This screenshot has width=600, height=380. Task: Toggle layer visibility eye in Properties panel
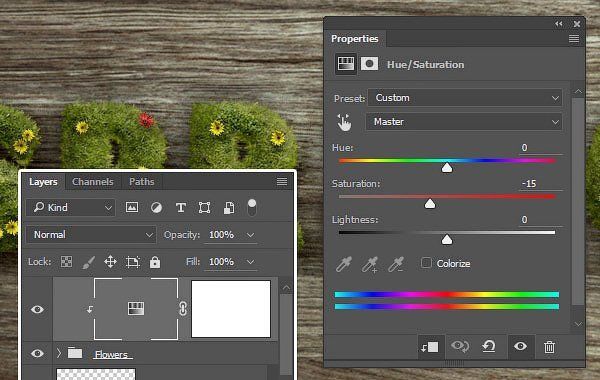point(520,346)
